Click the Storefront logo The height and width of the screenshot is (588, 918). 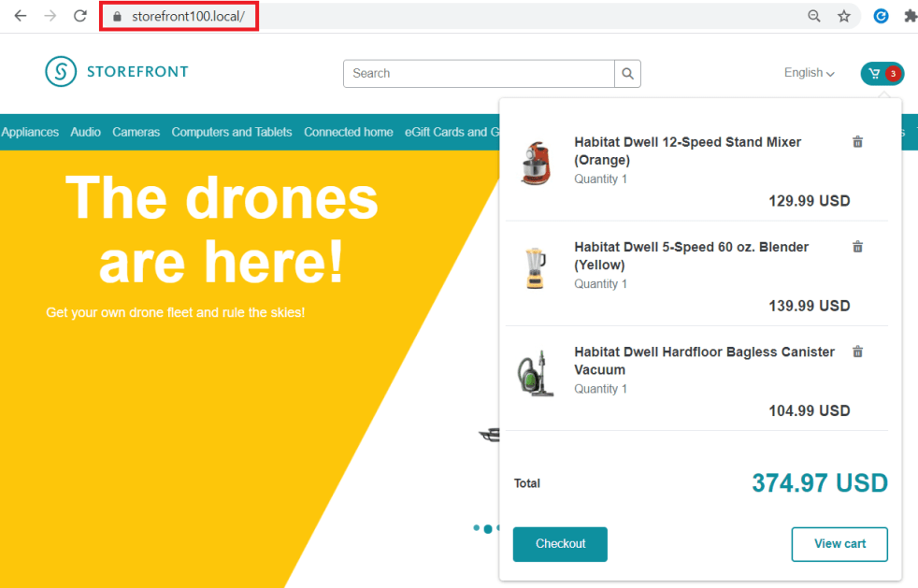point(117,72)
